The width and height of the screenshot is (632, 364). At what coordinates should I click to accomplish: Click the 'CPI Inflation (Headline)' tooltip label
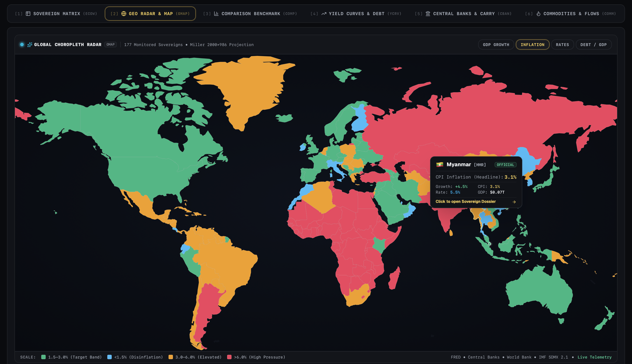click(x=469, y=177)
